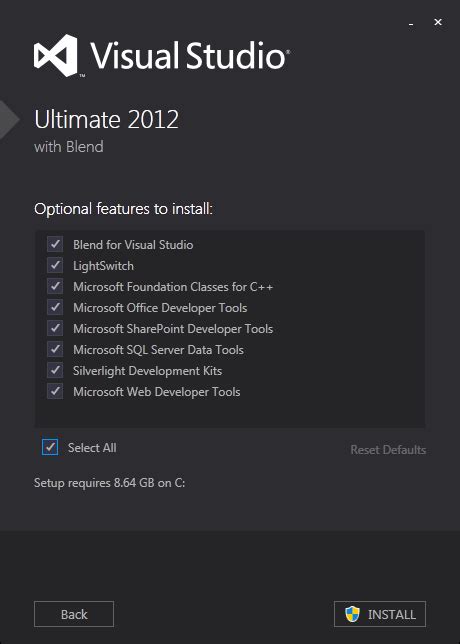Click 'Silverlight Development Kits' text
Image resolution: width=460 pixels, height=644 pixels.
(x=147, y=371)
